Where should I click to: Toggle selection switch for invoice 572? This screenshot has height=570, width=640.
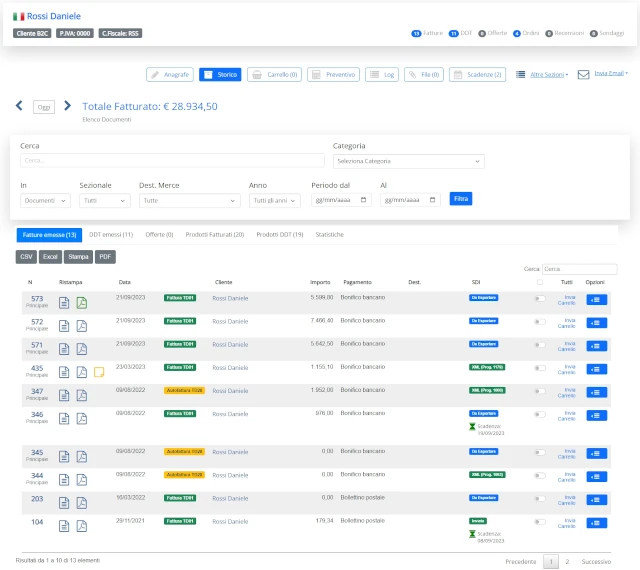click(540, 322)
